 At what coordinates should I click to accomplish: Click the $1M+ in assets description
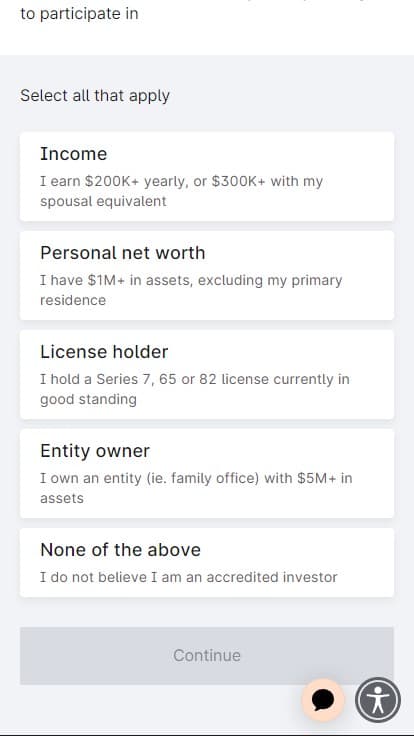pos(191,290)
